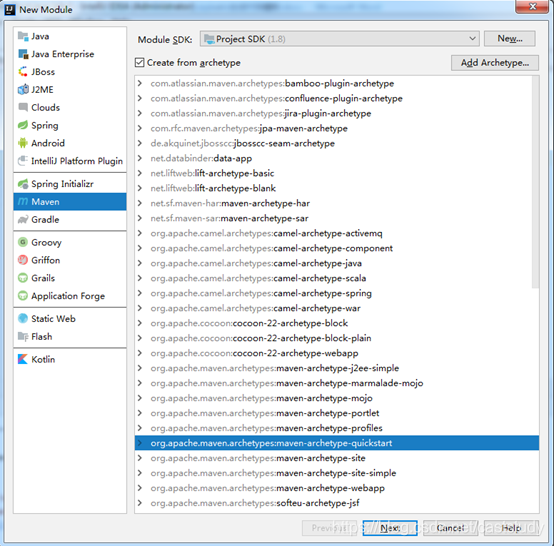Click the New... SDK button

(x=509, y=39)
